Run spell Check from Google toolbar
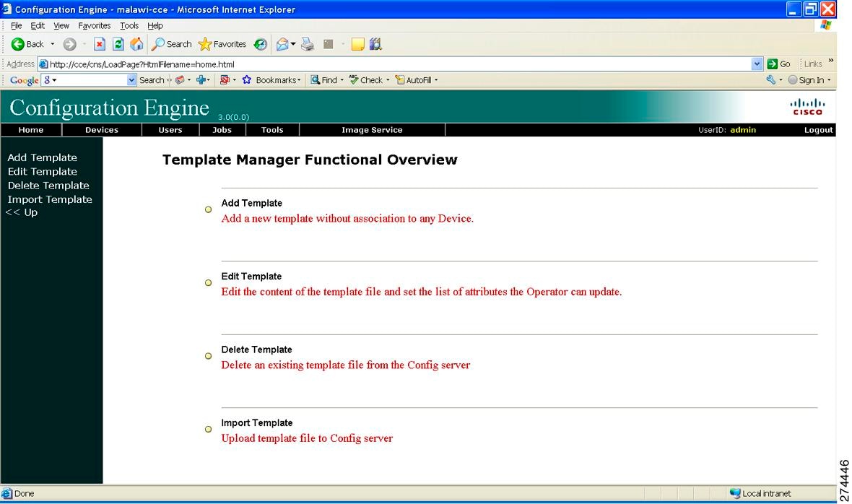This screenshot has width=852, height=504. (x=365, y=80)
